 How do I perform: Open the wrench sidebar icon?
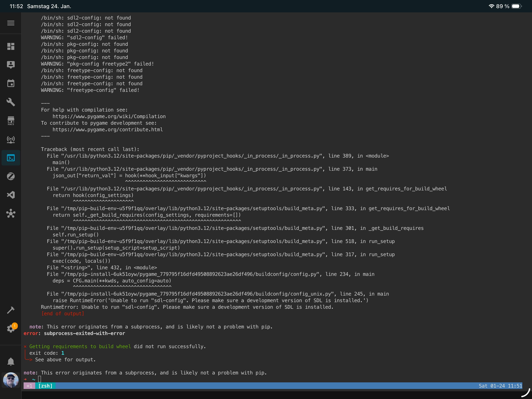coord(11,102)
